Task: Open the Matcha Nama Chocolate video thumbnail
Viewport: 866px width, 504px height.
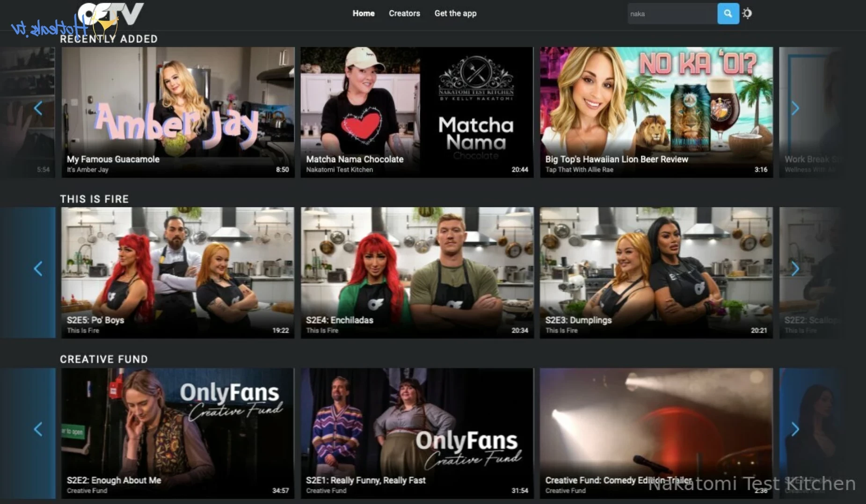Action: 417,112
